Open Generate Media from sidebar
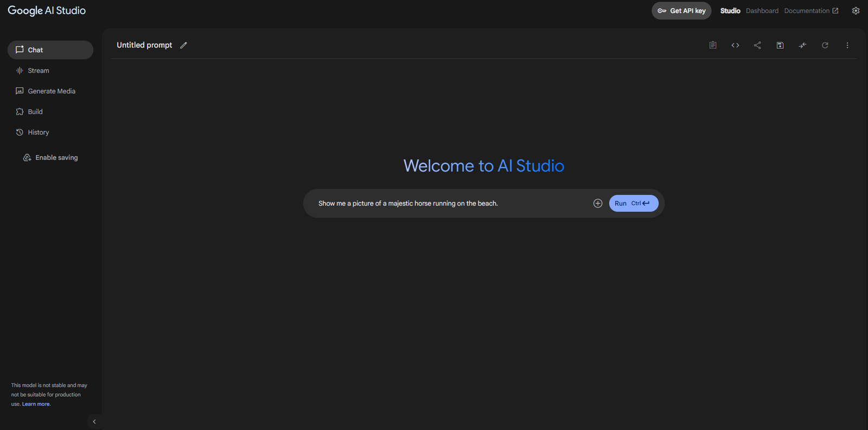 click(51, 91)
